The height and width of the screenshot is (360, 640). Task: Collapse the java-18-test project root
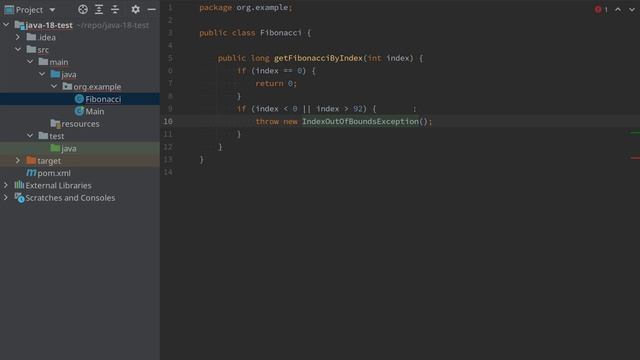[x=6, y=25]
